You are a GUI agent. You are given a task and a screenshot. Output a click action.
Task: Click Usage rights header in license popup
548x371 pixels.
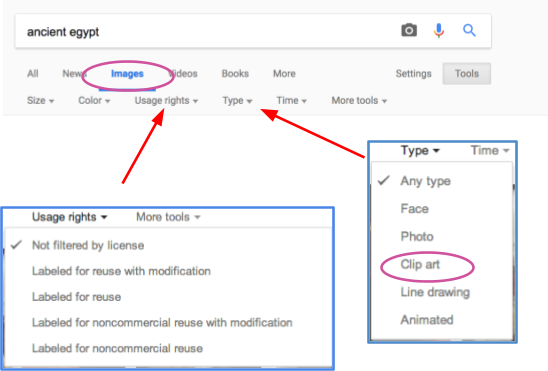tap(70, 217)
